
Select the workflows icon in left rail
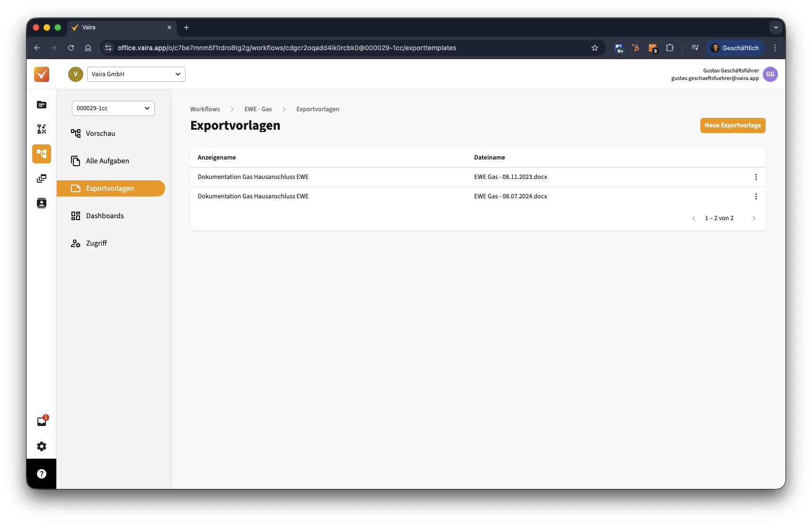(x=42, y=154)
